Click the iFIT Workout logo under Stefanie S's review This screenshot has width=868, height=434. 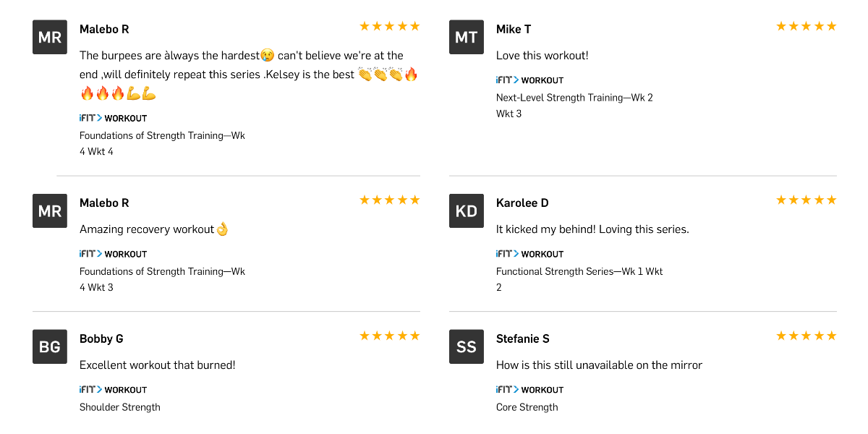pyautogui.click(x=529, y=390)
